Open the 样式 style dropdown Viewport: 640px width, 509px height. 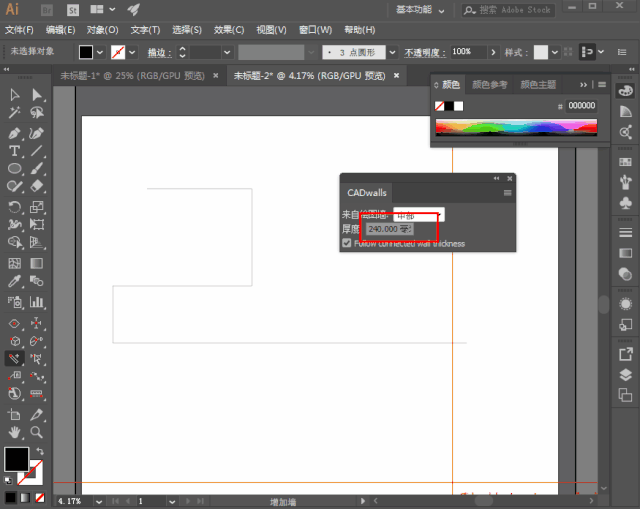click(554, 52)
